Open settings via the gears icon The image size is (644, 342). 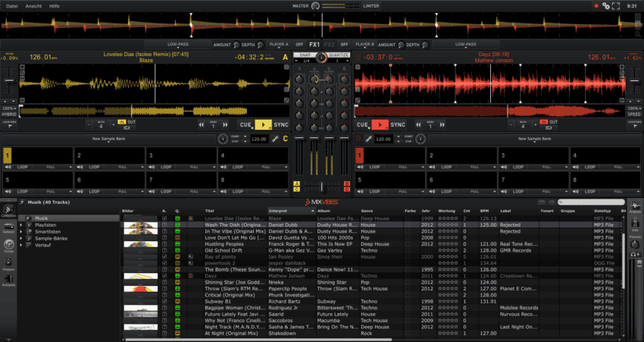(606, 6)
